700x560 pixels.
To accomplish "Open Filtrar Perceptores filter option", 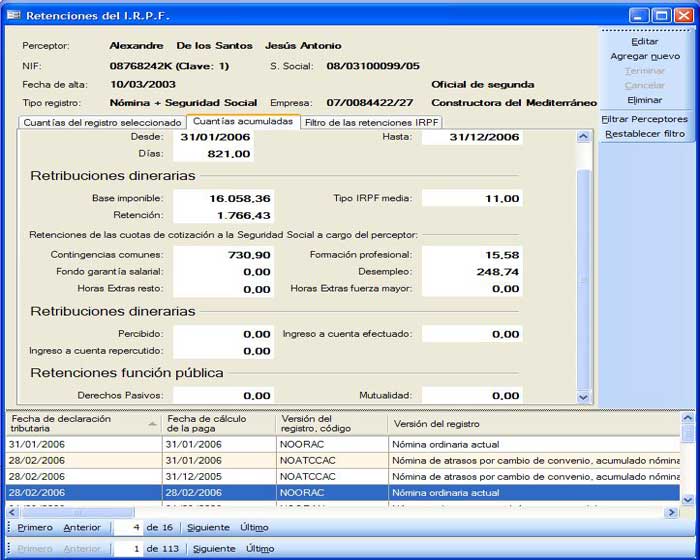I will click(645, 119).
